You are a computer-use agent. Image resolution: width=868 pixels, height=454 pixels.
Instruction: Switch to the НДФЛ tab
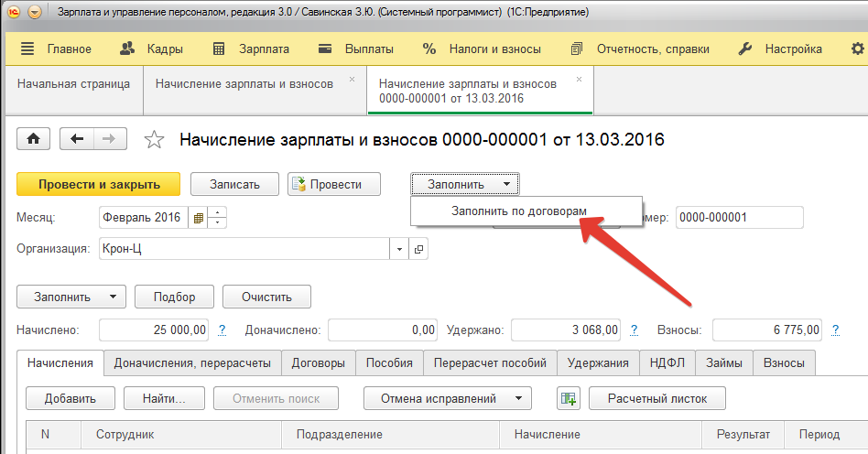(667, 363)
